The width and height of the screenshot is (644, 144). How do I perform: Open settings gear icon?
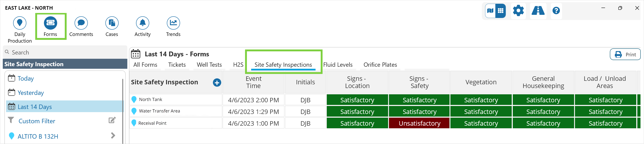click(x=518, y=11)
